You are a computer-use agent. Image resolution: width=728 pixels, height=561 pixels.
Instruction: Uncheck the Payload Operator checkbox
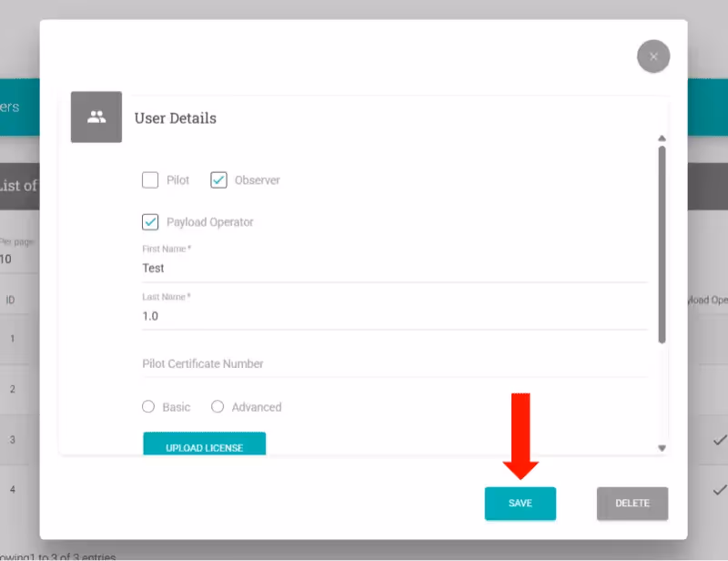click(x=150, y=222)
